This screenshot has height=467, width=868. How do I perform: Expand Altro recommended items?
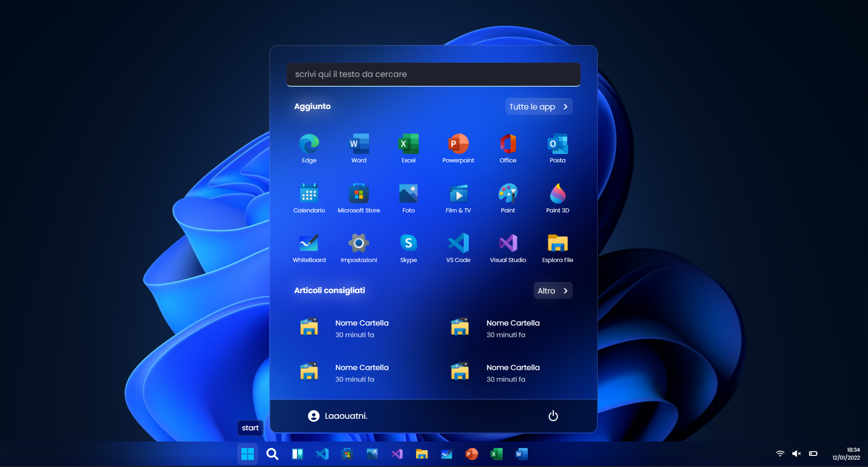[552, 291]
